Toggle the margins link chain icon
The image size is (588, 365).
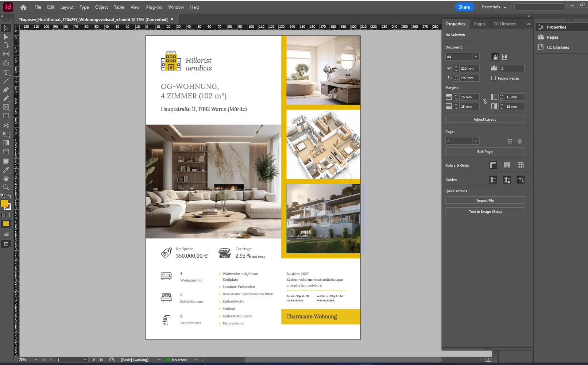click(485, 101)
